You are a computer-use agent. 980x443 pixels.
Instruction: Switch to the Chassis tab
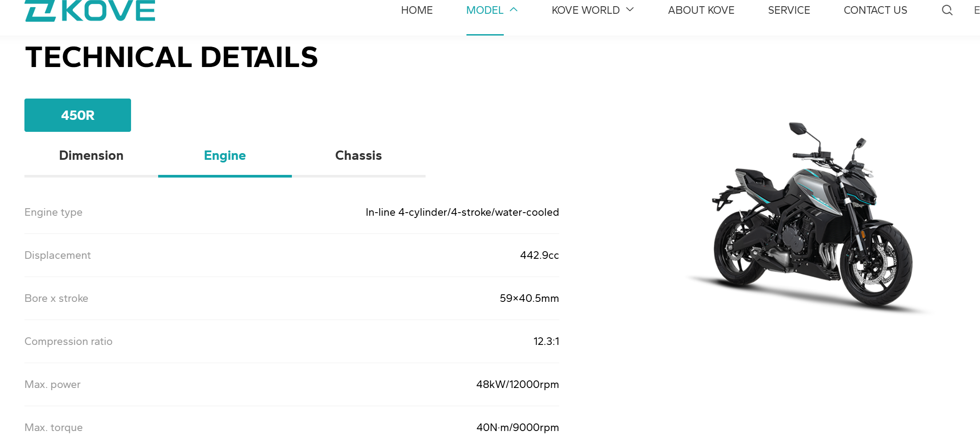(x=359, y=155)
